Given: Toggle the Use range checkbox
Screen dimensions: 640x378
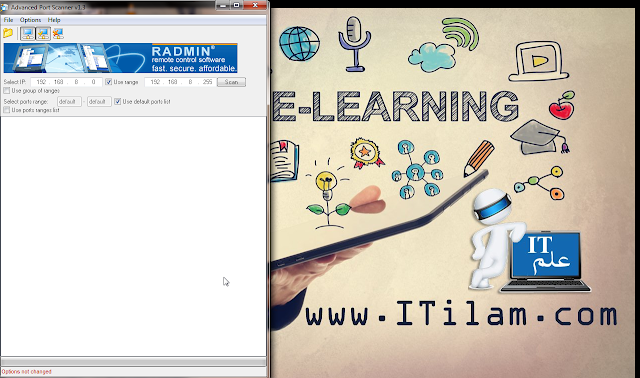Looking at the screenshot, I should (x=109, y=82).
